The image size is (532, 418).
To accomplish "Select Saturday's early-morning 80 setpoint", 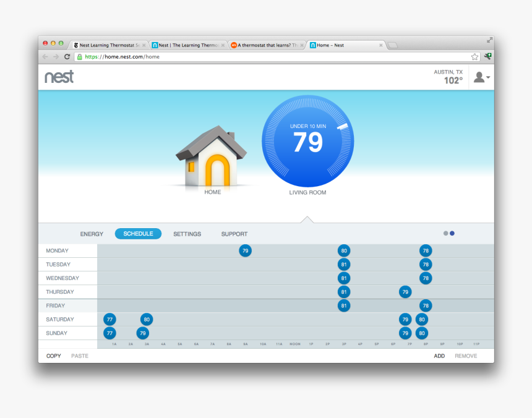I will point(147,319).
